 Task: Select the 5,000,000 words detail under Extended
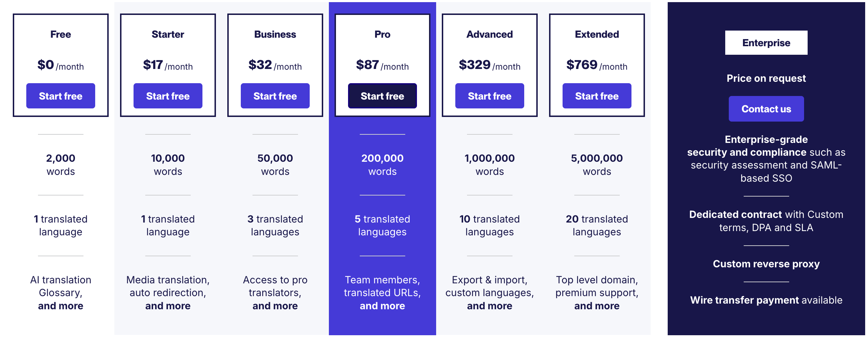pyautogui.click(x=596, y=164)
